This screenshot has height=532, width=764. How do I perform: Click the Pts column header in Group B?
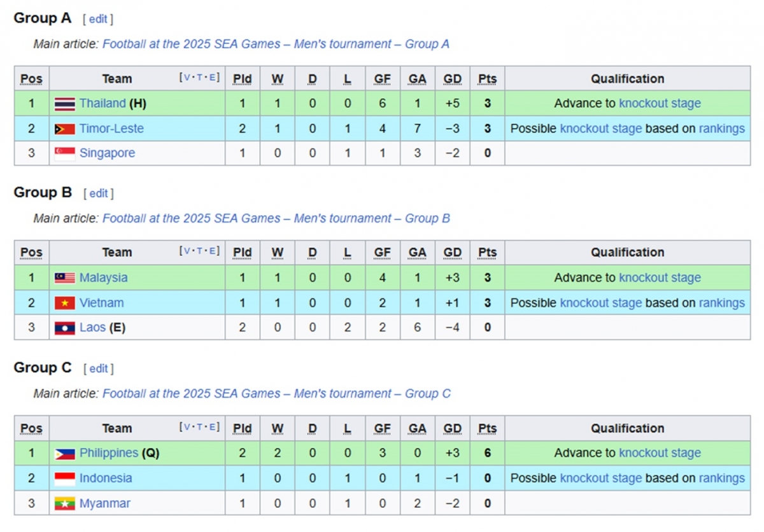(x=487, y=253)
